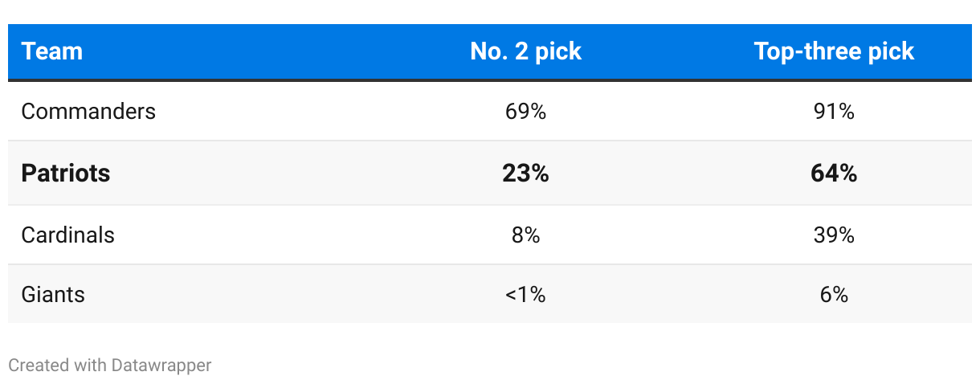The height and width of the screenshot is (384, 980).
Task: Click the Patriots 64% top-three value
Action: pyautogui.click(x=834, y=173)
